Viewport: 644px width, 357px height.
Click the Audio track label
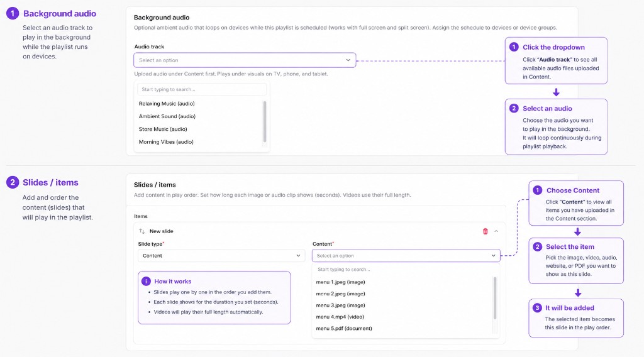(149, 47)
